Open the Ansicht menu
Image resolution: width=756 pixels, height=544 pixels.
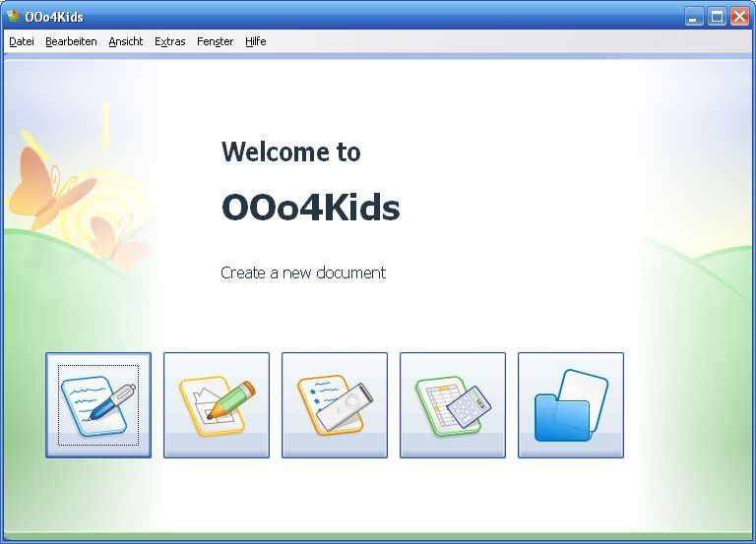(126, 42)
